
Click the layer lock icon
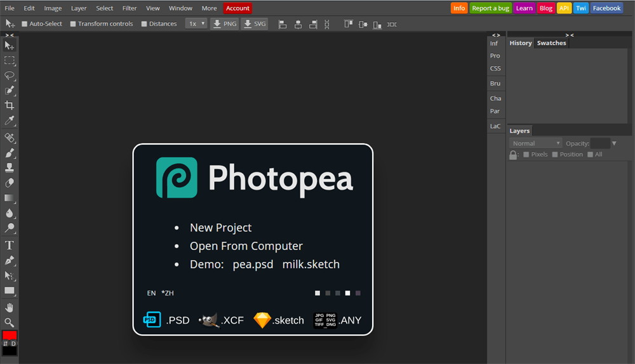[x=513, y=155]
